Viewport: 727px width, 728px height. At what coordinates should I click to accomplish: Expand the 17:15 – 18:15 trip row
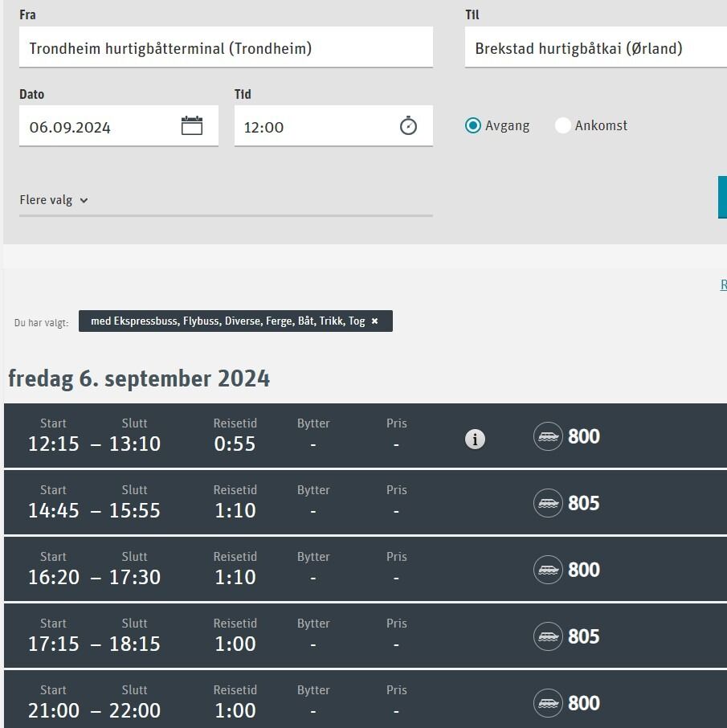pos(366,636)
